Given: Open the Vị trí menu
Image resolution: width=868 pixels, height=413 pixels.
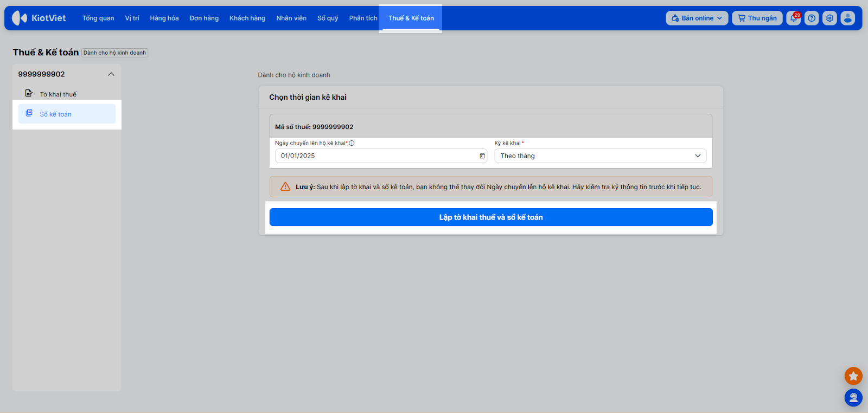Looking at the screenshot, I should coord(132,18).
